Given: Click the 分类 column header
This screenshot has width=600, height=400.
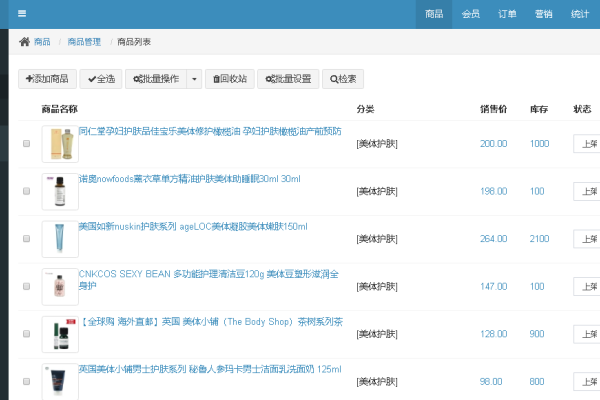Looking at the screenshot, I should point(365,109).
